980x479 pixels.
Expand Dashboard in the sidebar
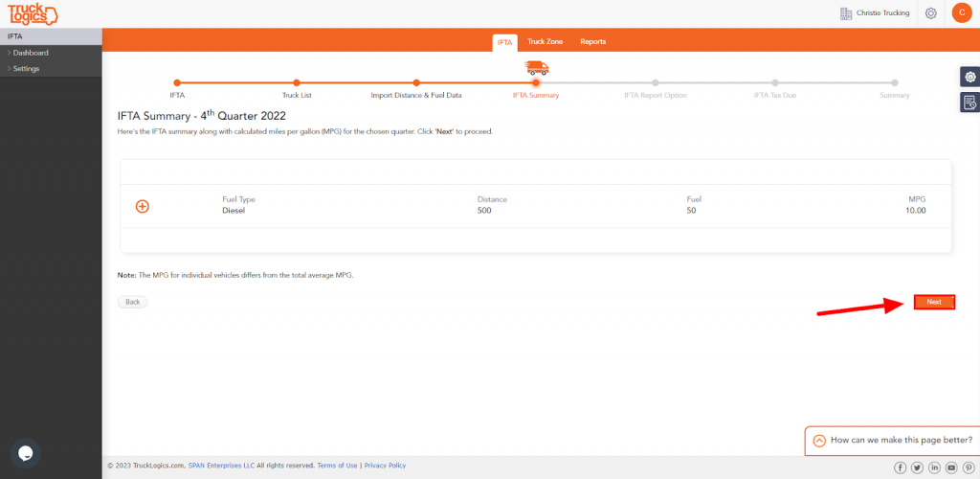[x=31, y=53]
